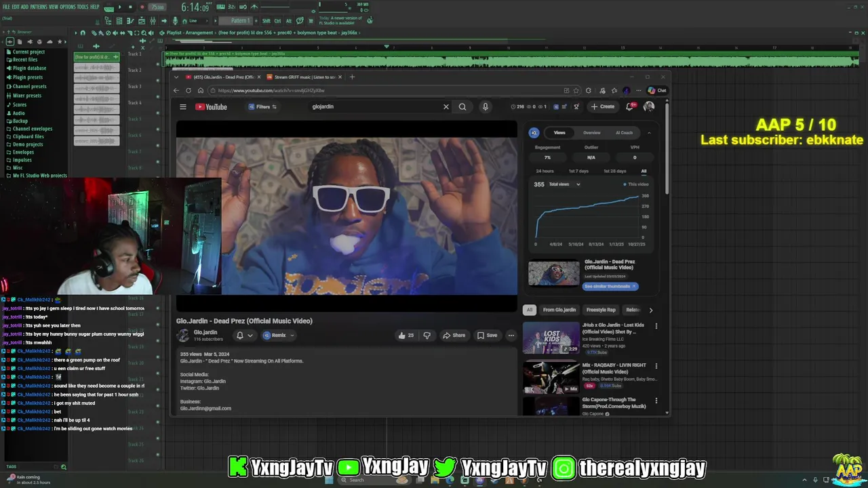Arm the record button in FL Studio
The image size is (868, 488).
coord(142,7)
